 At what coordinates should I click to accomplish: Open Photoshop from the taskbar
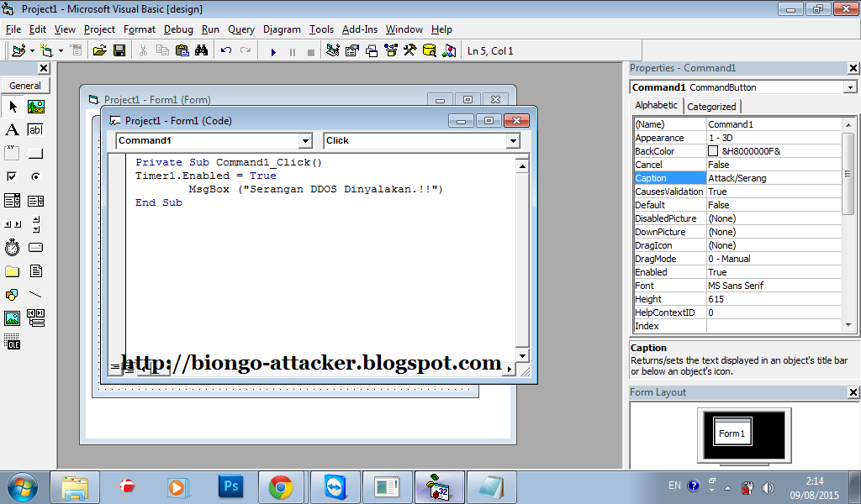(x=230, y=487)
